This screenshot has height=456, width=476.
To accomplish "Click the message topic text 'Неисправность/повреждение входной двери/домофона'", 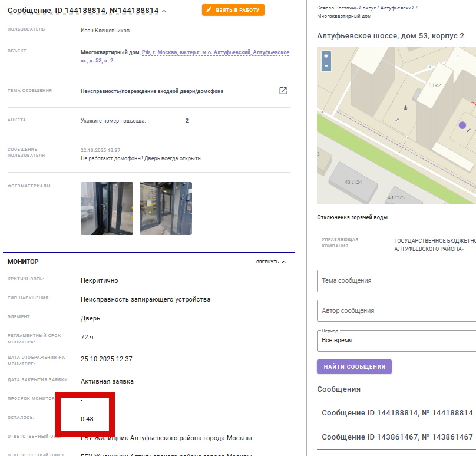I will point(152,91).
